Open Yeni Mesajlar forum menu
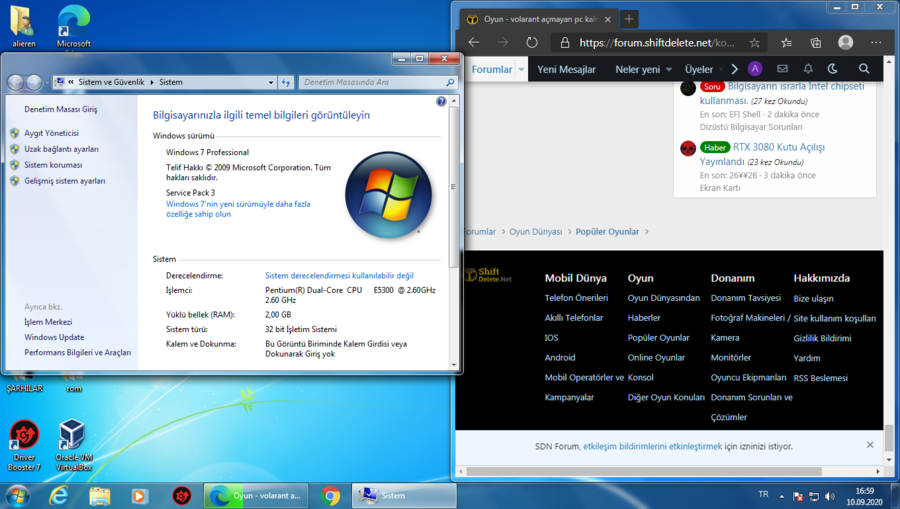Screen dimensions: 900x509 point(566,69)
